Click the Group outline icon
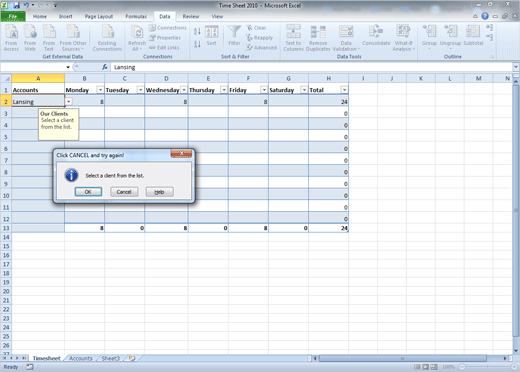This screenshot has height=372, width=520. 429,37
